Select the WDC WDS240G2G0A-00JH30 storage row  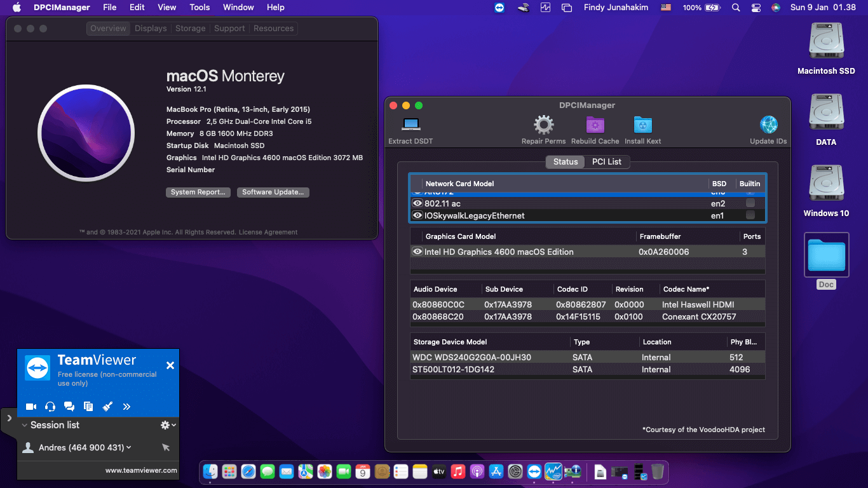[x=588, y=357]
